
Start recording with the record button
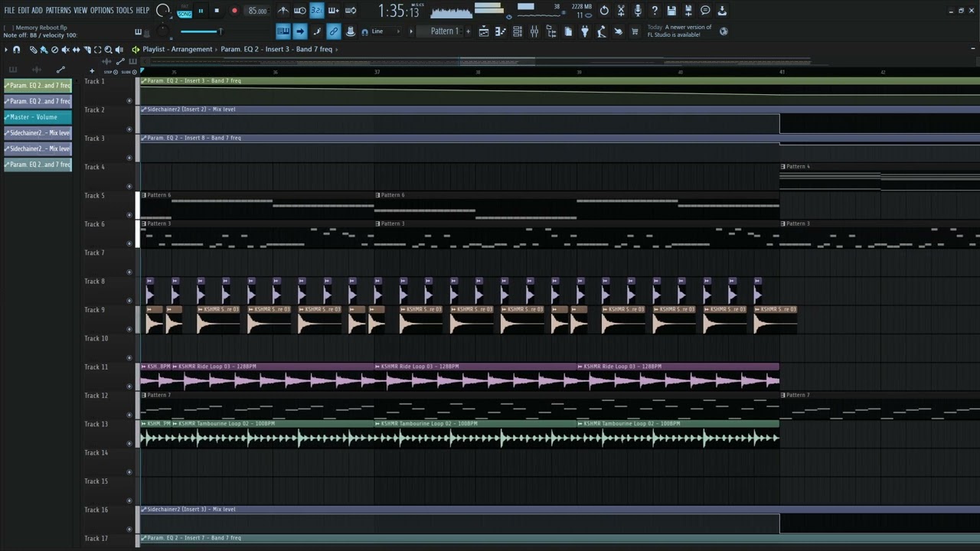pos(234,11)
